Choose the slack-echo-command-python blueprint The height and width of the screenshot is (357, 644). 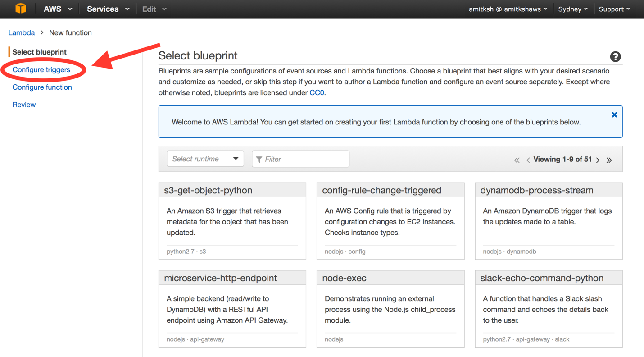549,309
